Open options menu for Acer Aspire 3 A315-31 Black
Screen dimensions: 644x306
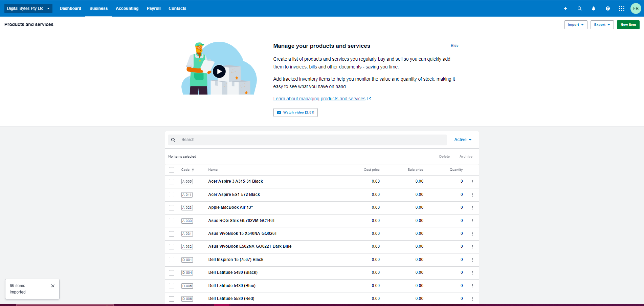click(x=472, y=182)
